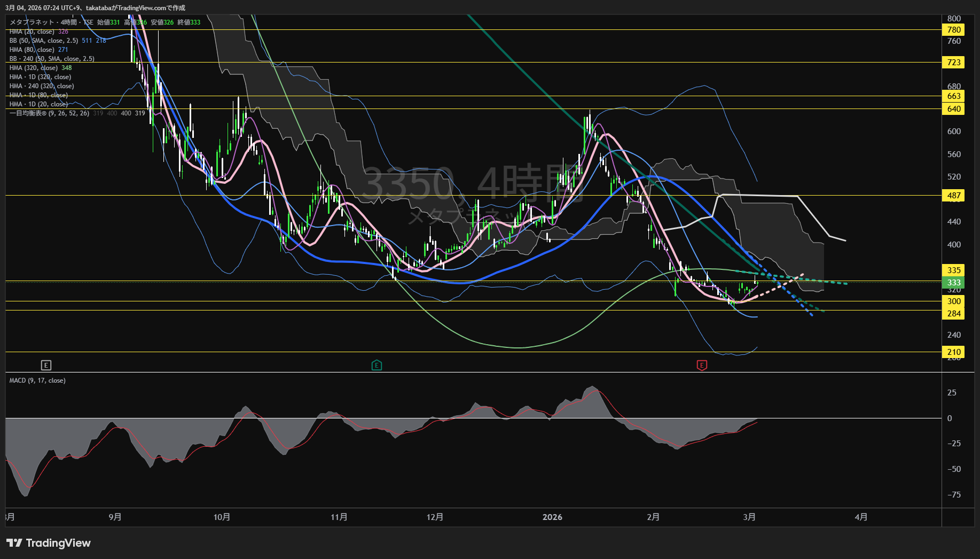Click the yellow 723 price level label
The width and height of the screenshot is (980, 559).
point(954,63)
